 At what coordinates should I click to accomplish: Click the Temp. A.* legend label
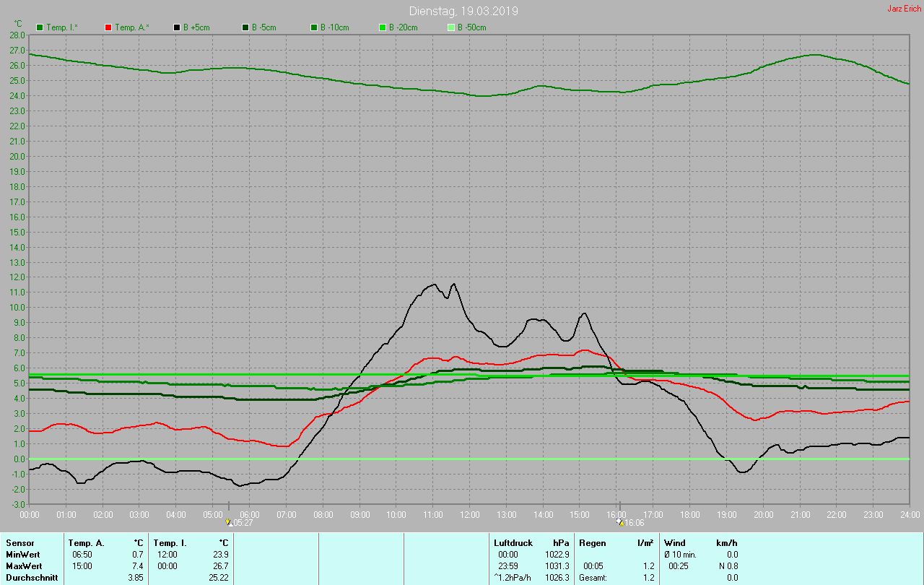[131, 27]
